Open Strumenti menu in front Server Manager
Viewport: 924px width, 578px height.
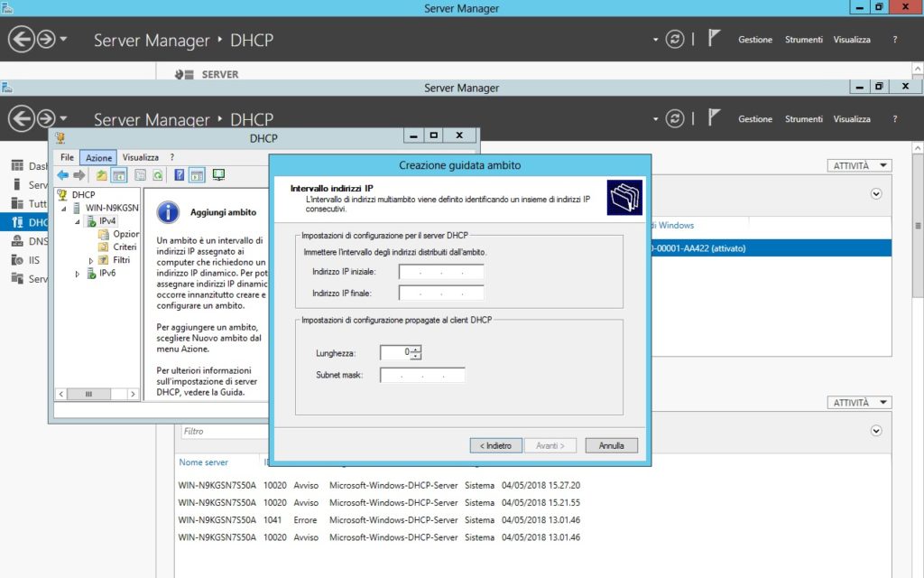click(803, 119)
